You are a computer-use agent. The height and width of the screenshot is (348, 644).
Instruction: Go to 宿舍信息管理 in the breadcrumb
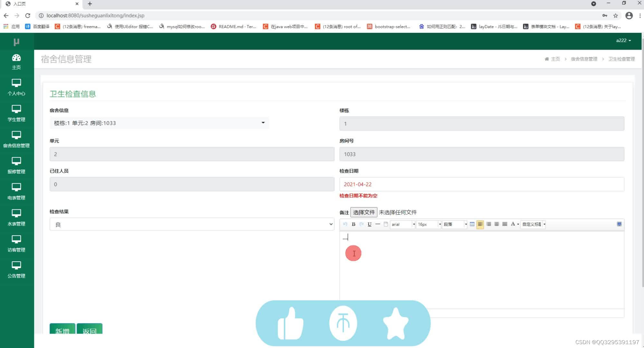pos(584,59)
